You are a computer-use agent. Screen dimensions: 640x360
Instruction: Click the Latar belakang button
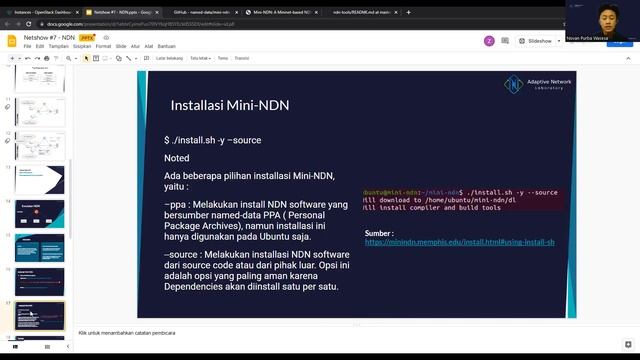pos(169,58)
